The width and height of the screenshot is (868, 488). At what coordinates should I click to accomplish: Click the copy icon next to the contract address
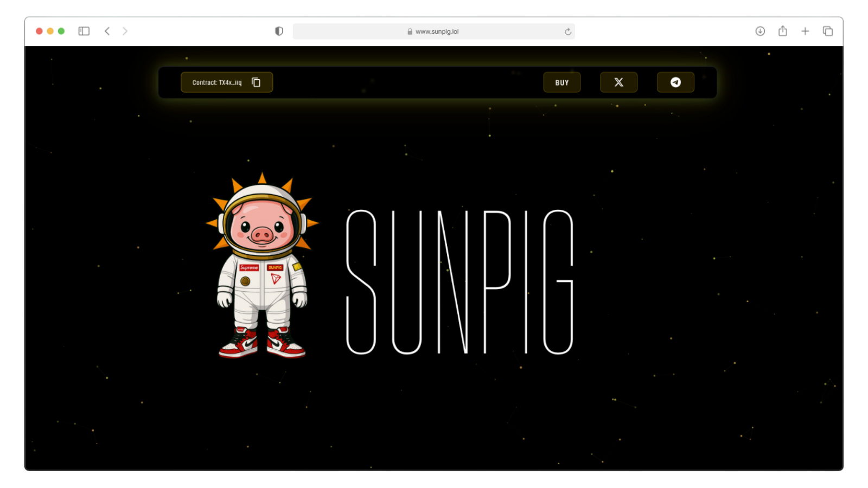(257, 82)
